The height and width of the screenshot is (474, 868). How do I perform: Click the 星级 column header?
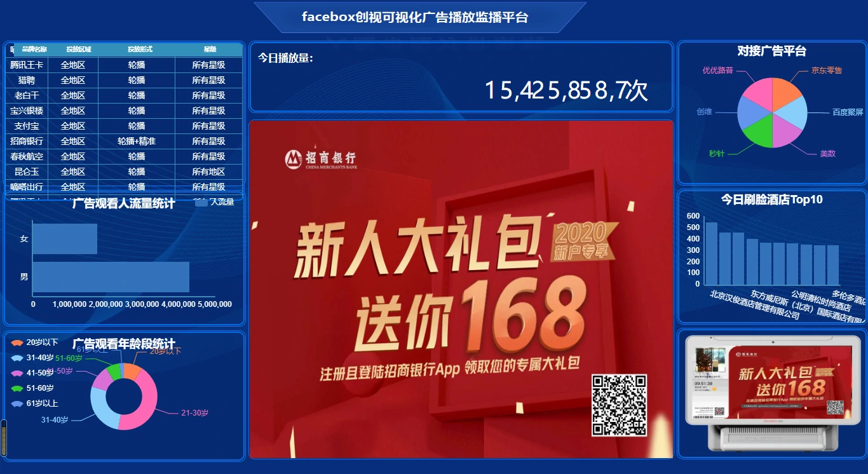click(210, 50)
